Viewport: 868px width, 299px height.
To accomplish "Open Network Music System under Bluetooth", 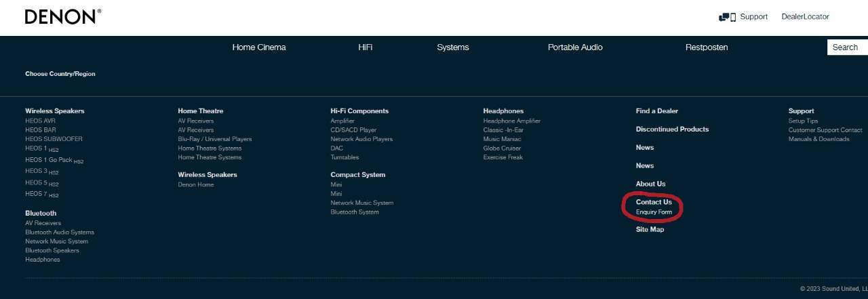I will 56,241.
